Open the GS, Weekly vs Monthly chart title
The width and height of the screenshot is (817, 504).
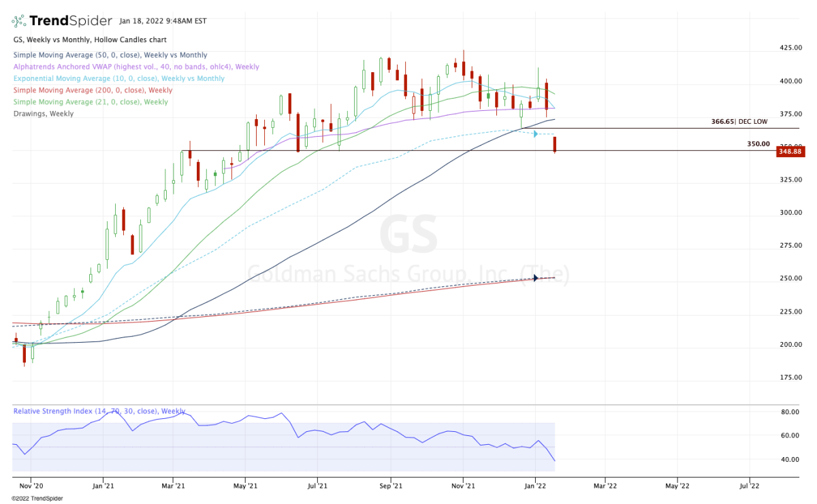coord(89,39)
